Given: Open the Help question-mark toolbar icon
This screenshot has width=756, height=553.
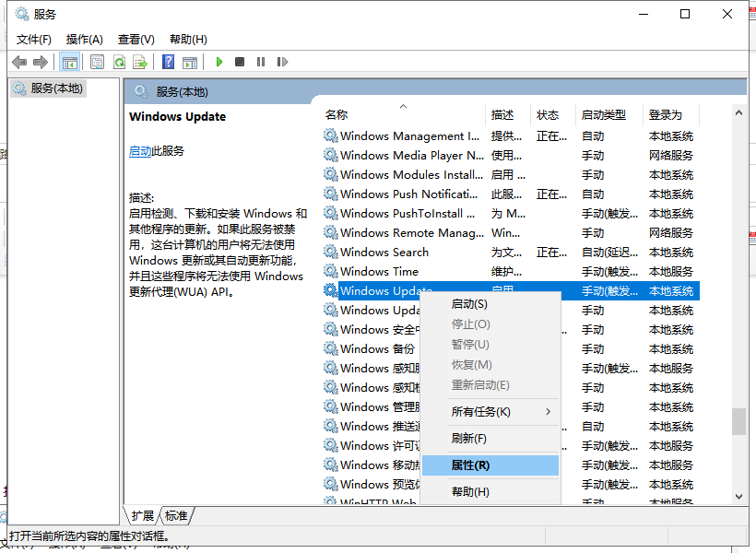Looking at the screenshot, I should (169, 62).
